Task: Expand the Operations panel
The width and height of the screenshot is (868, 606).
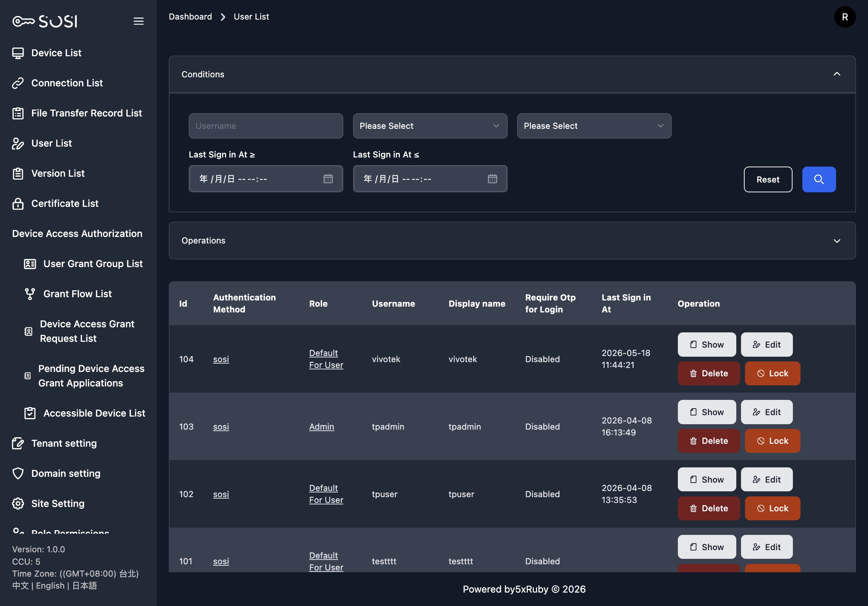Action: (837, 241)
